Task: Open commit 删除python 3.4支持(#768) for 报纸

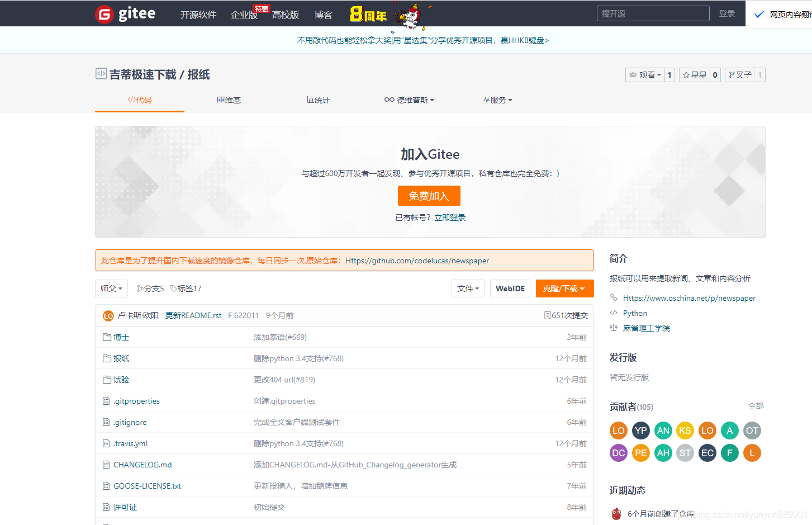Action: (x=298, y=358)
